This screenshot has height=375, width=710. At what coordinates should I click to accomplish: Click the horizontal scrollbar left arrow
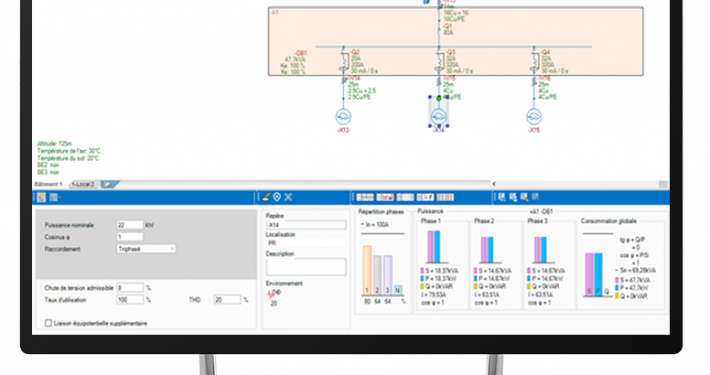[x=494, y=184]
